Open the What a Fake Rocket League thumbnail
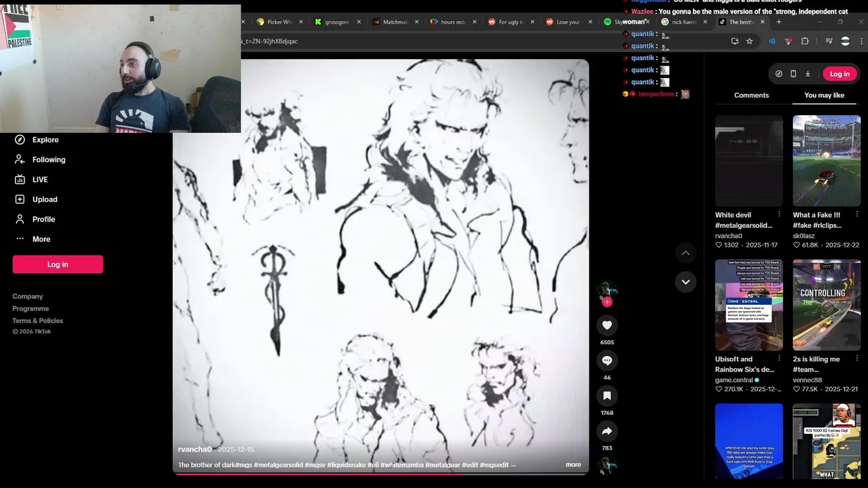868x488 pixels. (x=827, y=161)
